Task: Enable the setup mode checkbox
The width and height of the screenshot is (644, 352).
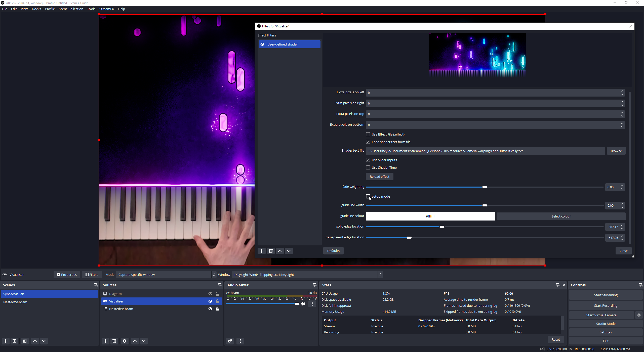Action: pyautogui.click(x=368, y=196)
